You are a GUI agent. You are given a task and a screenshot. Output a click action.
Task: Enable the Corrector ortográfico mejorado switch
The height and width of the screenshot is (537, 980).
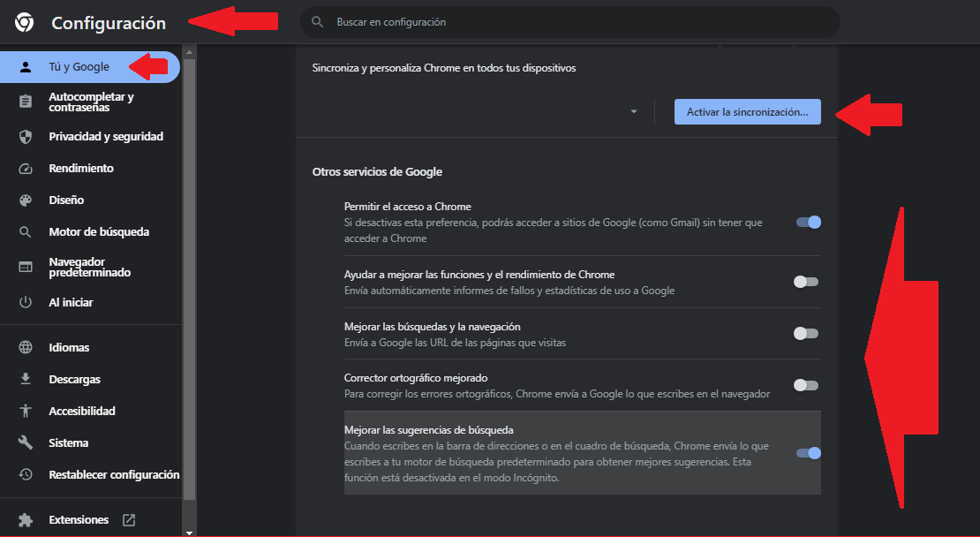(805, 385)
